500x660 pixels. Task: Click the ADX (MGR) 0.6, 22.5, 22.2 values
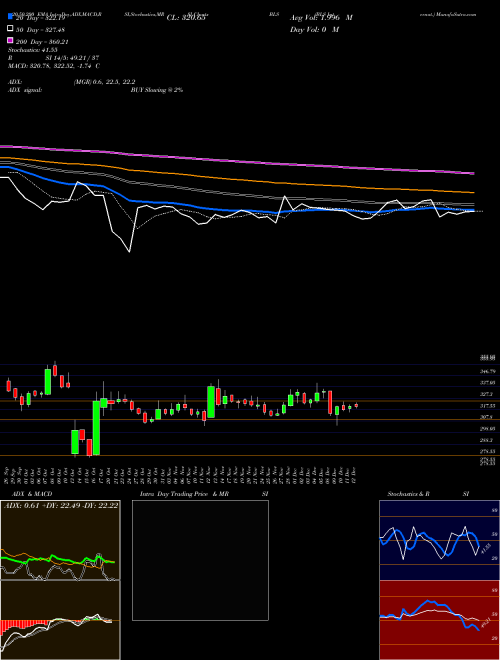click(104, 82)
